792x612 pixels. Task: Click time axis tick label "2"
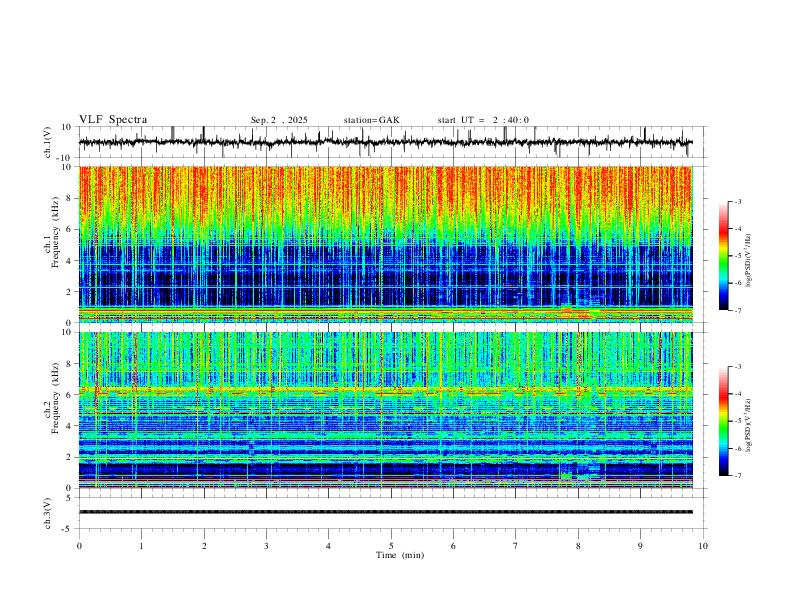click(204, 546)
